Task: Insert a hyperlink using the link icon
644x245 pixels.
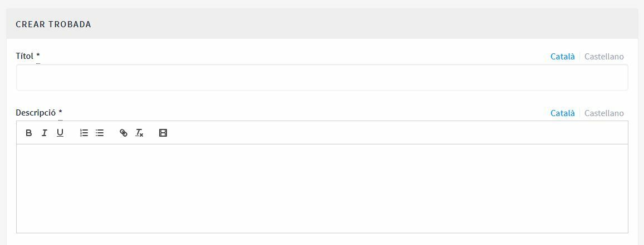Action: point(124,133)
